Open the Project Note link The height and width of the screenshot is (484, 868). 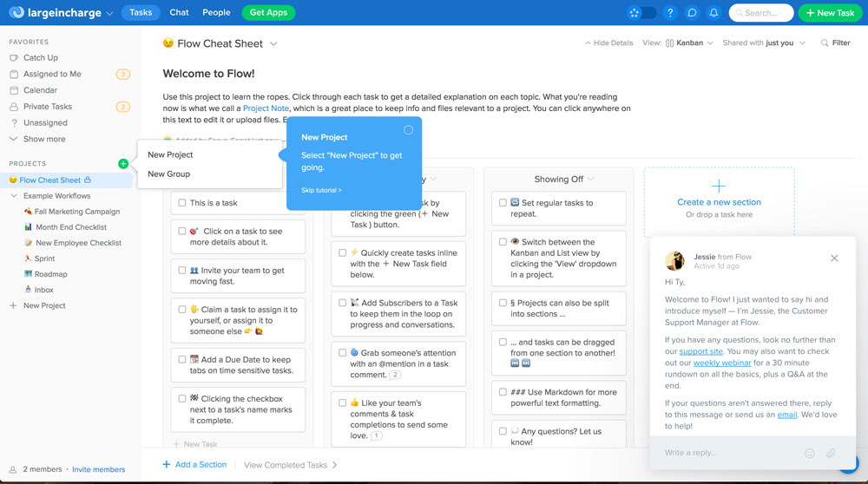click(x=266, y=108)
